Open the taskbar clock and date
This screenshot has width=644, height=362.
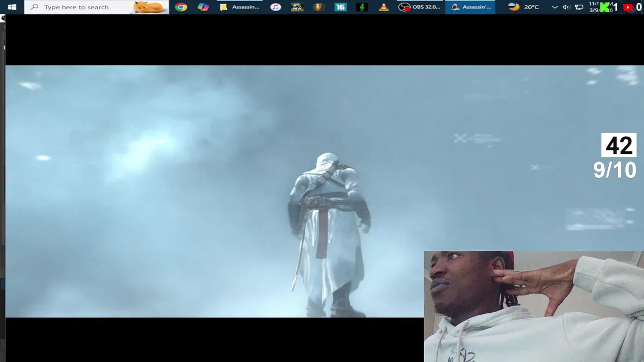click(x=601, y=7)
